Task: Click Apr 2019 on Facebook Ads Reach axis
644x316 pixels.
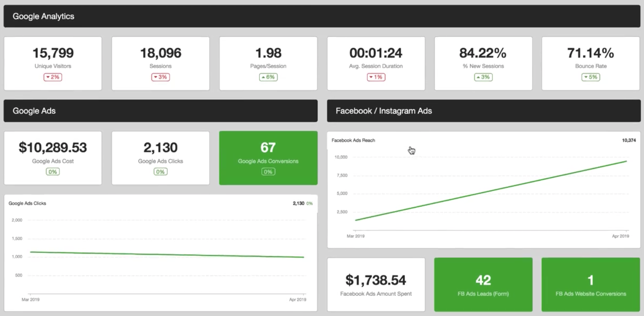Action: click(620, 236)
